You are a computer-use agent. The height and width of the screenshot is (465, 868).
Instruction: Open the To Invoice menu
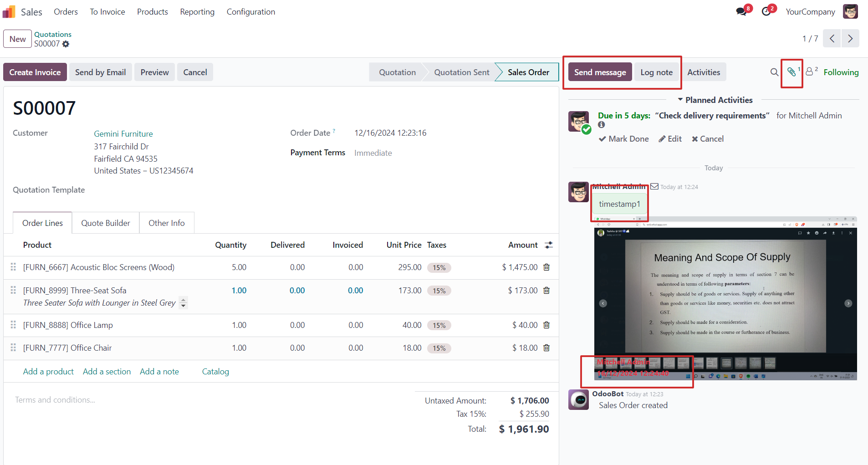[107, 12]
